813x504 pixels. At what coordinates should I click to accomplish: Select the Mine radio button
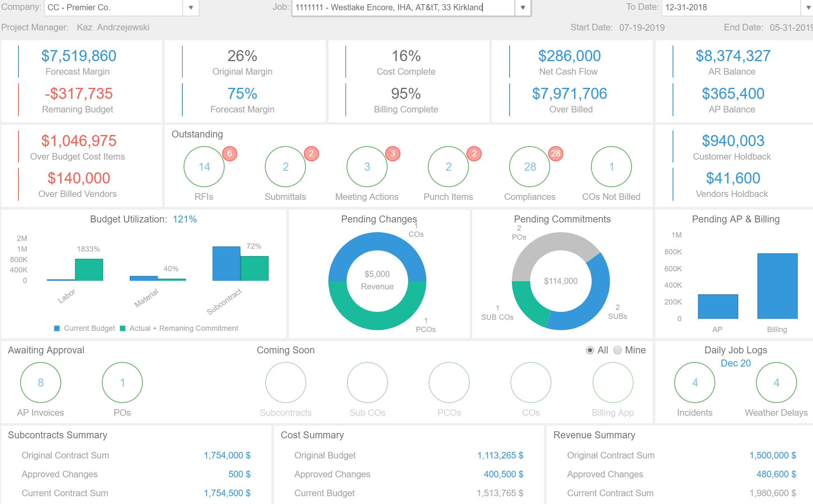pos(618,350)
